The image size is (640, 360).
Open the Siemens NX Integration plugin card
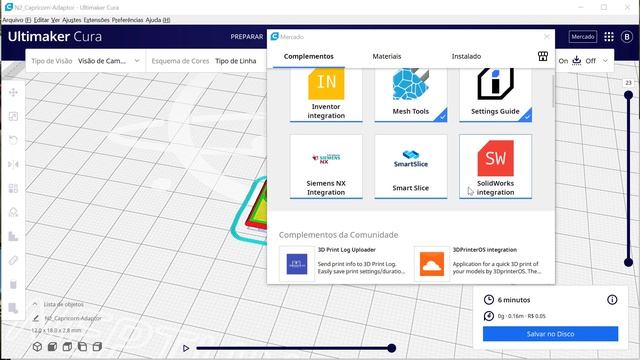[x=326, y=167]
